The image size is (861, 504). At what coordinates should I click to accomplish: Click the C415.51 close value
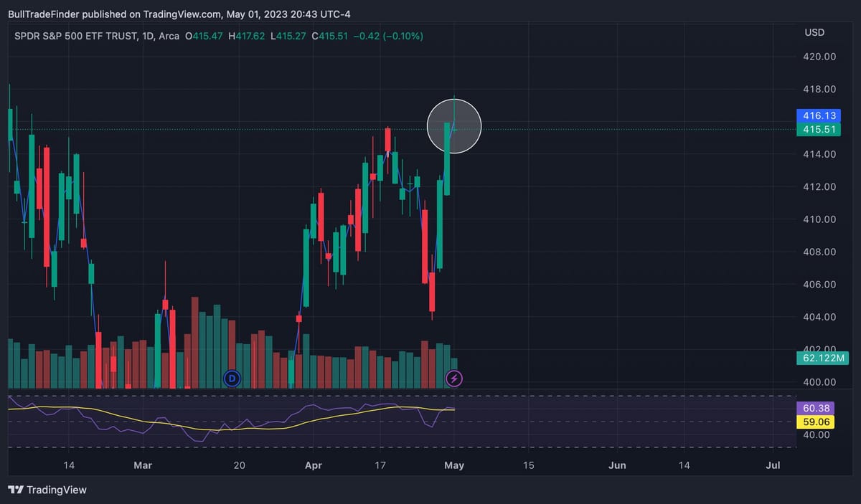331,36
